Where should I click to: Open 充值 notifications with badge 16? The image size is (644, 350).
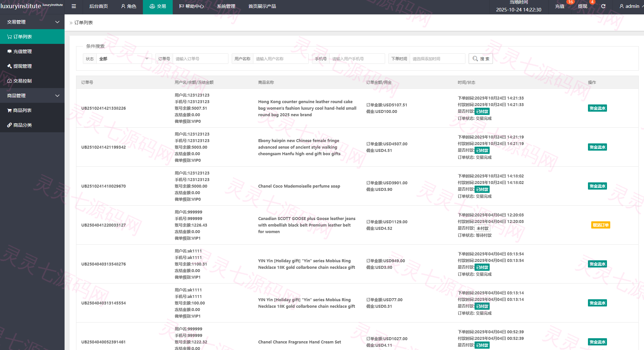(x=560, y=6)
